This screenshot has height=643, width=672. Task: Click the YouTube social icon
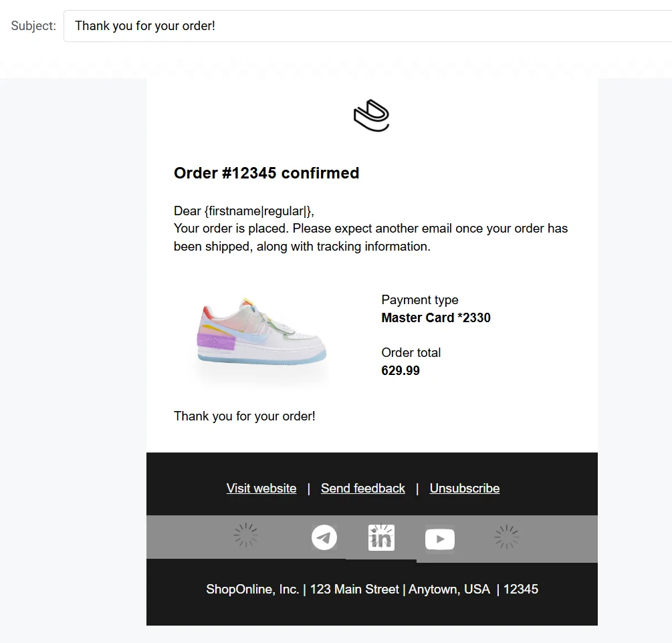(439, 539)
